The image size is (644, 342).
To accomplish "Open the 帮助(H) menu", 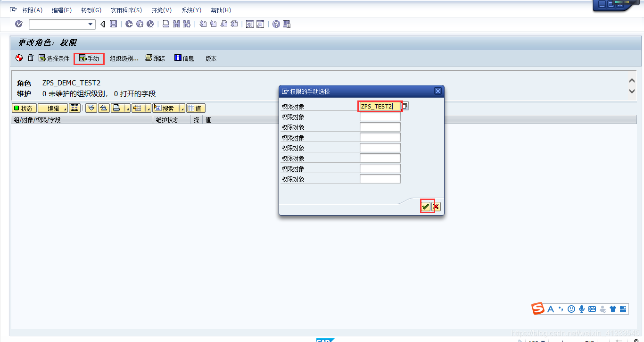I will click(221, 10).
